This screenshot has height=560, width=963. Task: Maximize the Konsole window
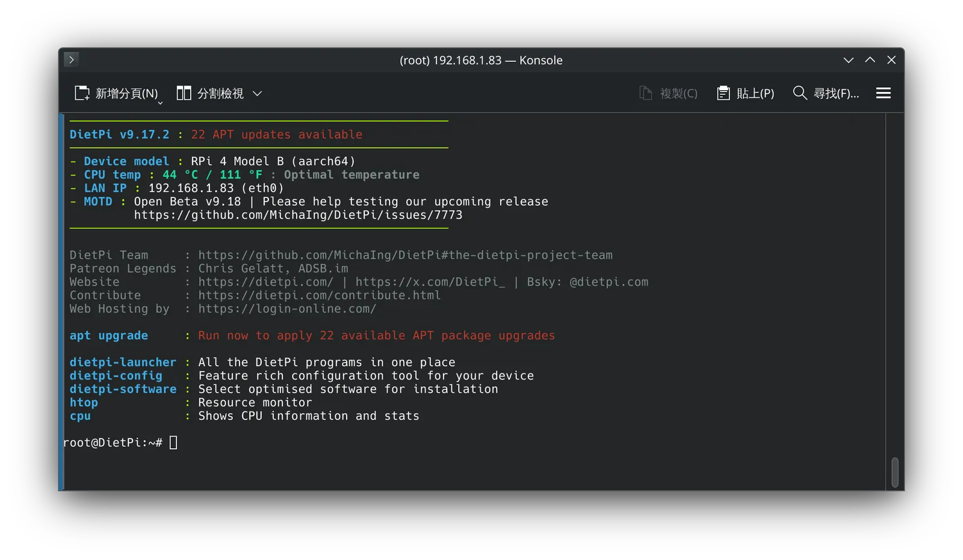point(870,60)
